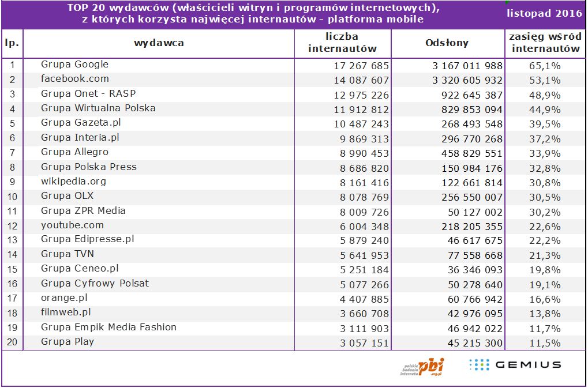Viewport: 588px width, 388px height.
Task: Click the value 10 487 243
Action: (x=361, y=125)
